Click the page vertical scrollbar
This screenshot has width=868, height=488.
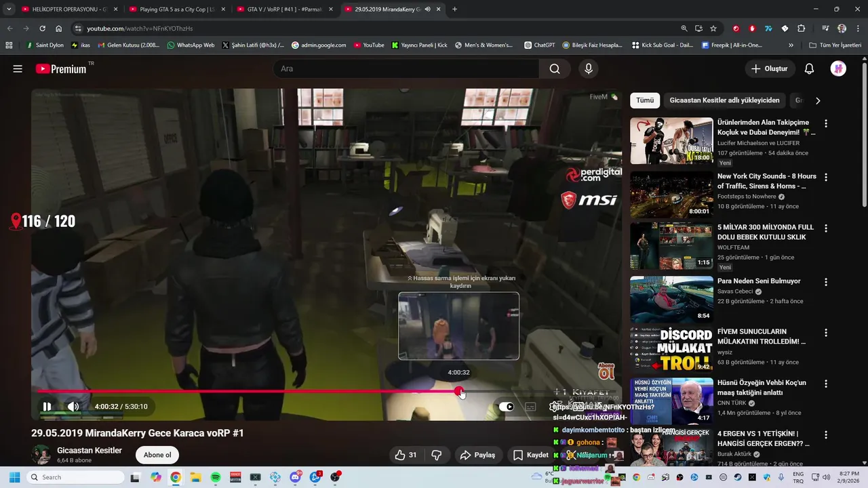(864, 136)
